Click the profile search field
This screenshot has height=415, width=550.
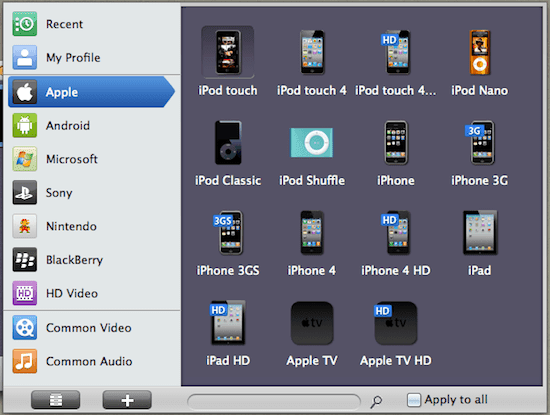(x=274, y=402)
